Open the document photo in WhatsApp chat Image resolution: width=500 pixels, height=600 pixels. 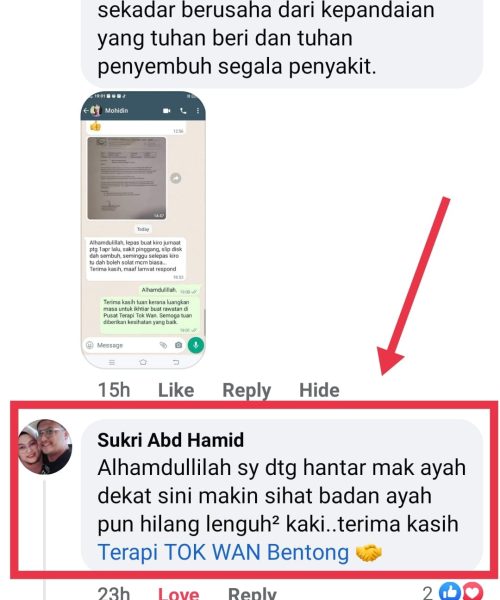(x=127, y=178)
